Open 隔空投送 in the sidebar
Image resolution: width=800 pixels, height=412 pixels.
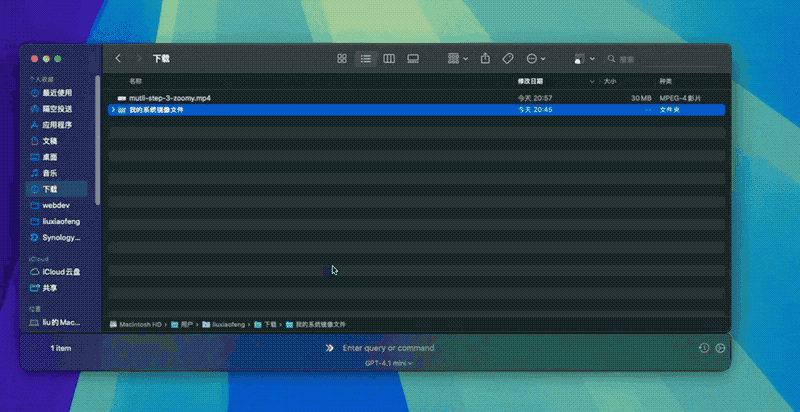[57, 109]
